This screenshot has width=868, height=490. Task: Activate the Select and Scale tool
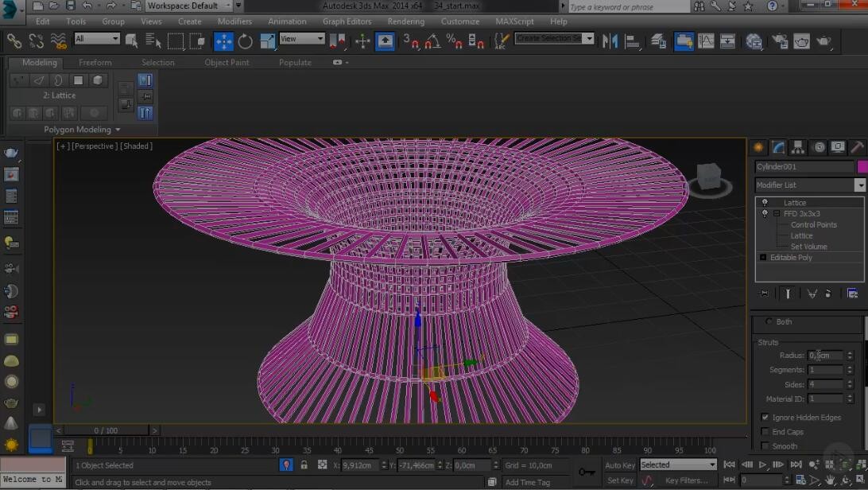click(267, 41)
